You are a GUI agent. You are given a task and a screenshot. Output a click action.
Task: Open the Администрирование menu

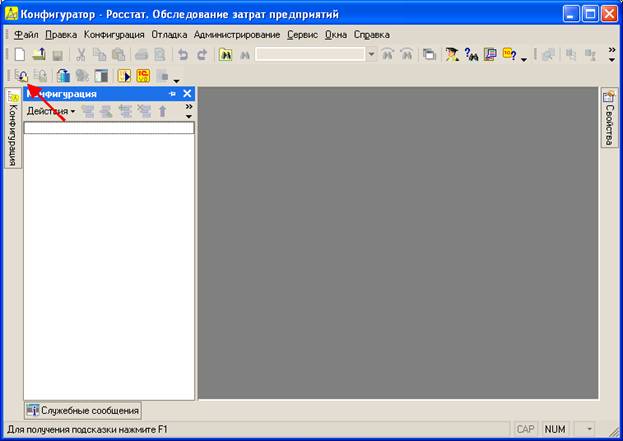[x=237, y=35]
